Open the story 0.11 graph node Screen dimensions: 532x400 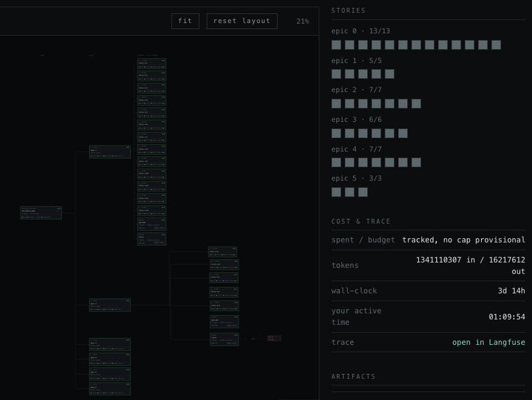[151, 186]
